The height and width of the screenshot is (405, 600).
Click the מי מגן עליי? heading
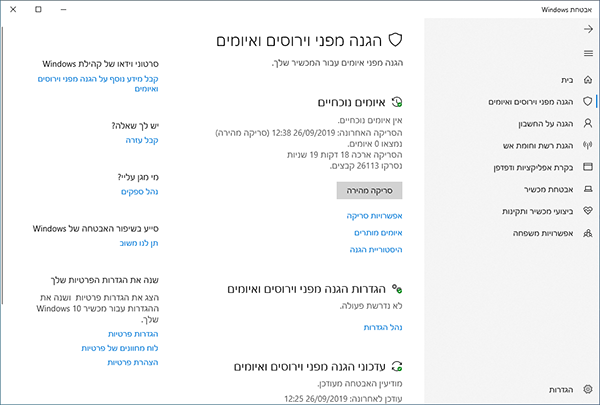pyautogui.click(x=138, y=177)
